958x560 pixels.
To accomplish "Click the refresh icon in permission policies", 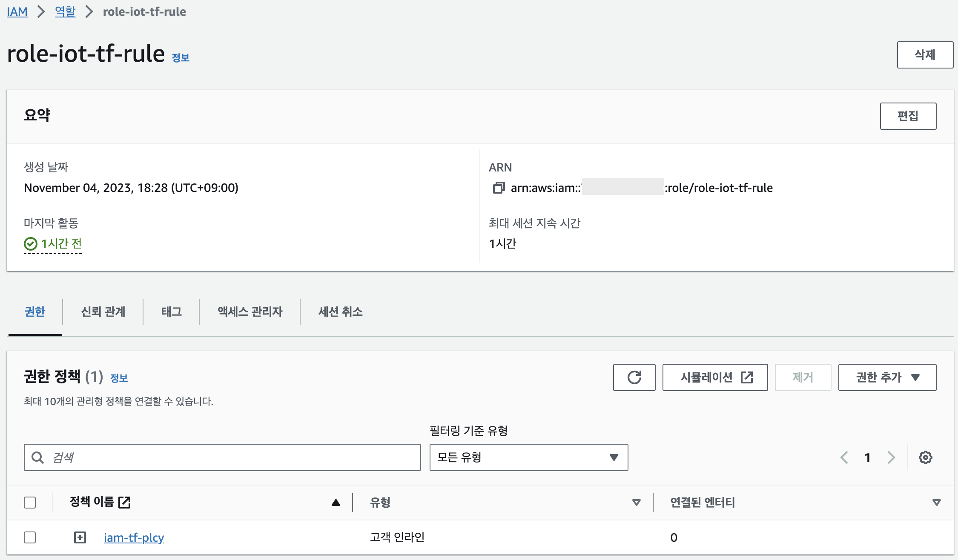I will coord(634,377).
